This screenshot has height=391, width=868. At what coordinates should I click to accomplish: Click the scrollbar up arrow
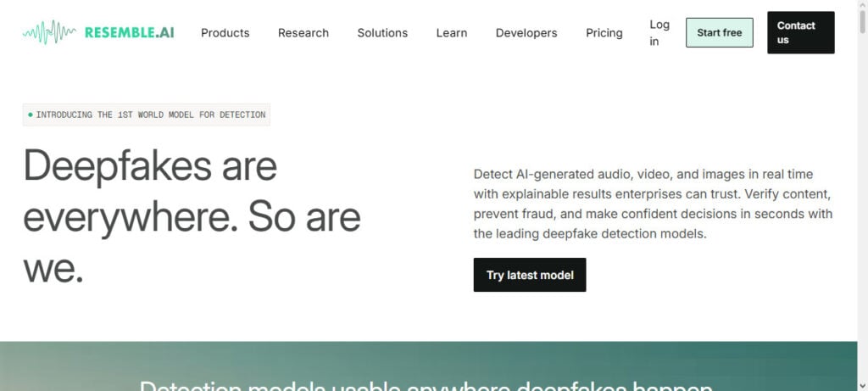click(x=862, y=4)
